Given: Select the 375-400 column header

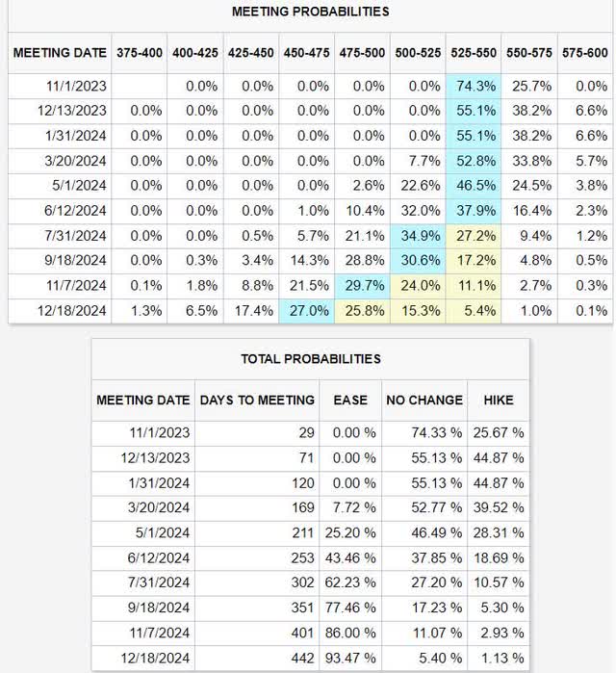Looking at the screenshot, I should 139,52.
